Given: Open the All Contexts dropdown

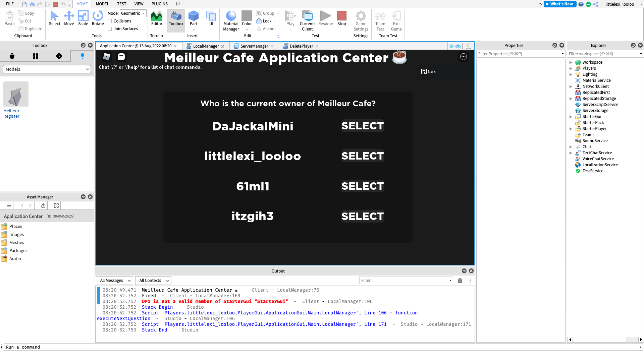Looking at the screenshot, I should point(153,281).
